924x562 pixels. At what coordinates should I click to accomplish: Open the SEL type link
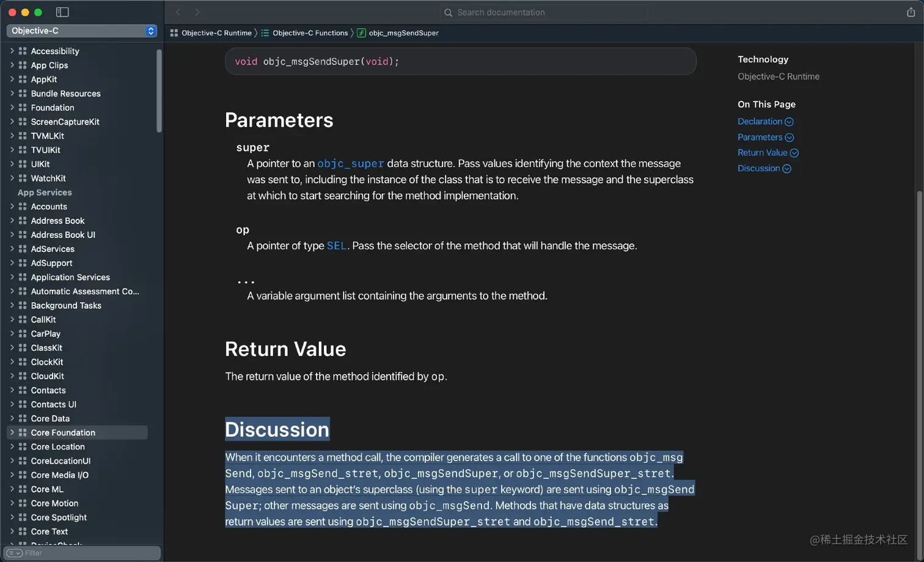pyautogui.click(x=336, y=246)
